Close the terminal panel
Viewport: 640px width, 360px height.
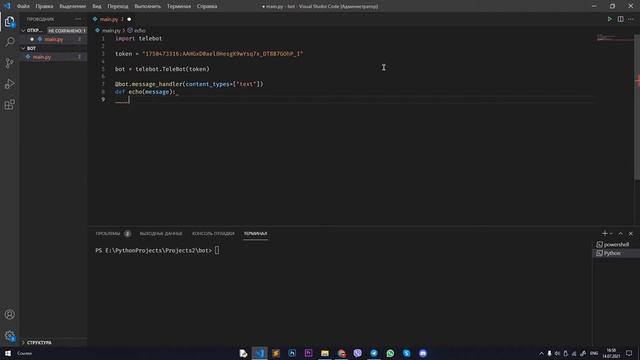[x=631, y=233]
